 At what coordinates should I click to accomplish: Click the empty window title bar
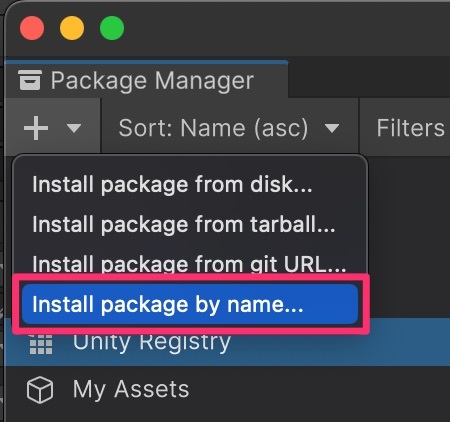[287, 28]
